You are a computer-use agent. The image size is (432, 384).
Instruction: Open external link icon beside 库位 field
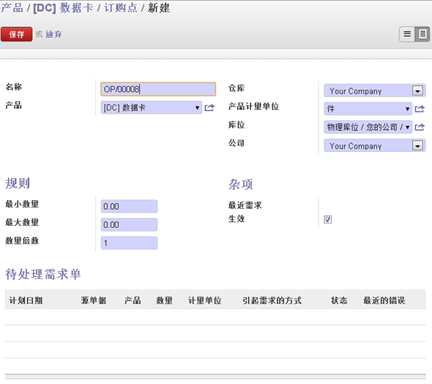(x=420, y=127)
